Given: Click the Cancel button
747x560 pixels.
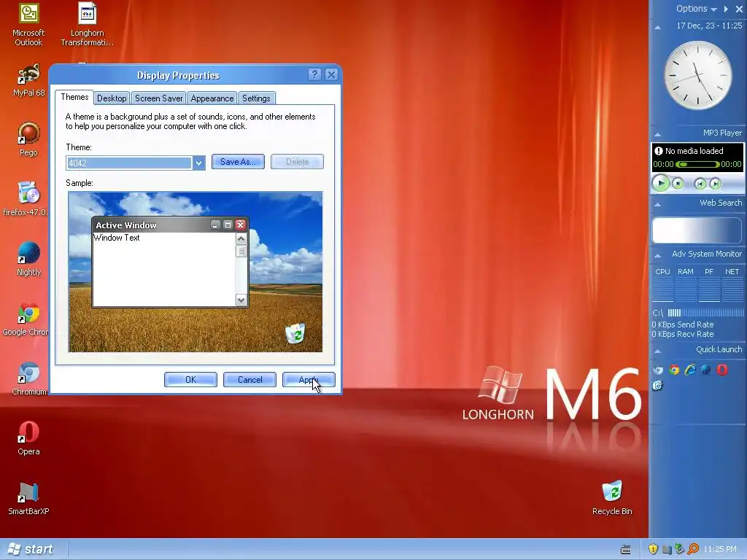Looking at the screenshot, I should 249,379.
